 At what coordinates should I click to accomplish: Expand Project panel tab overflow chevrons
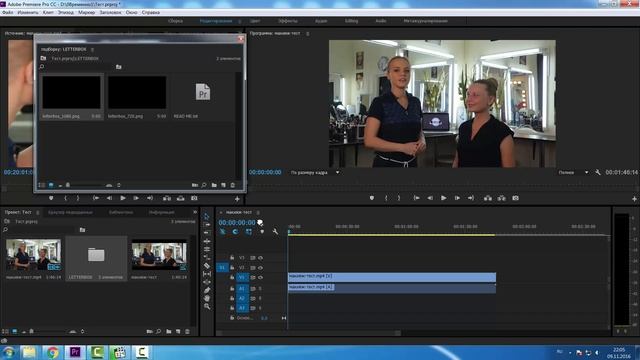pyautogui.click(x=195, y=212)
